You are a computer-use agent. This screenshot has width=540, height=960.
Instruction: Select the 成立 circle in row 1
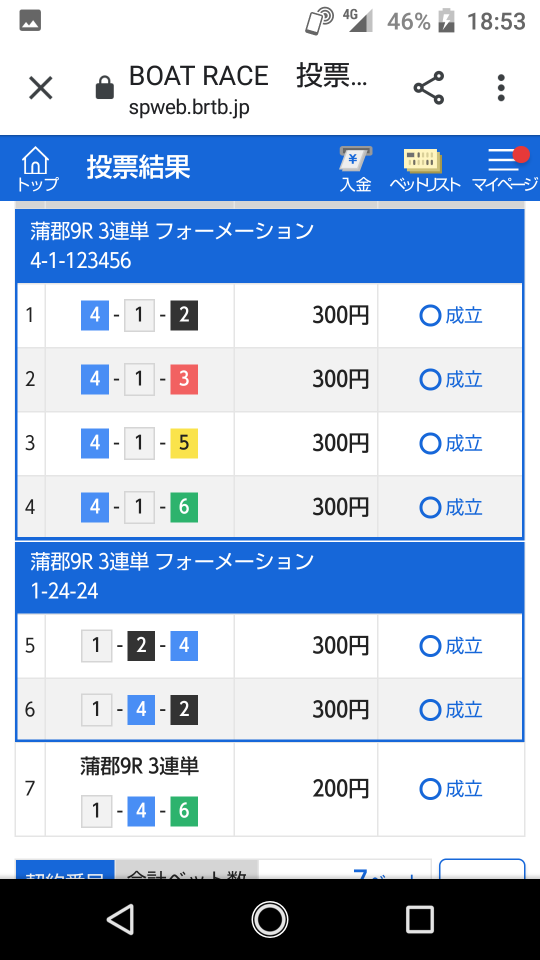[x=430, y=316]
